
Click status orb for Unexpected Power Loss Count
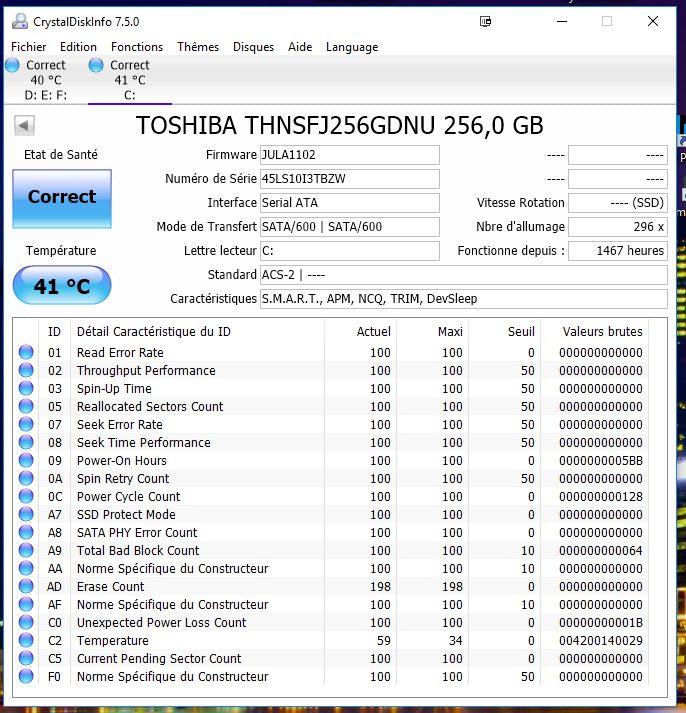click(x=26, y=622)
